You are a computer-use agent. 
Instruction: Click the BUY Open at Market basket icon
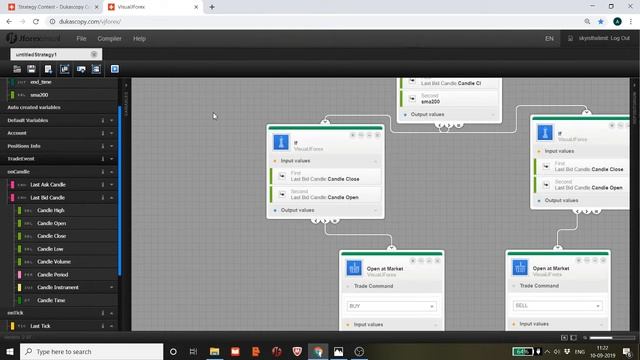354,268
